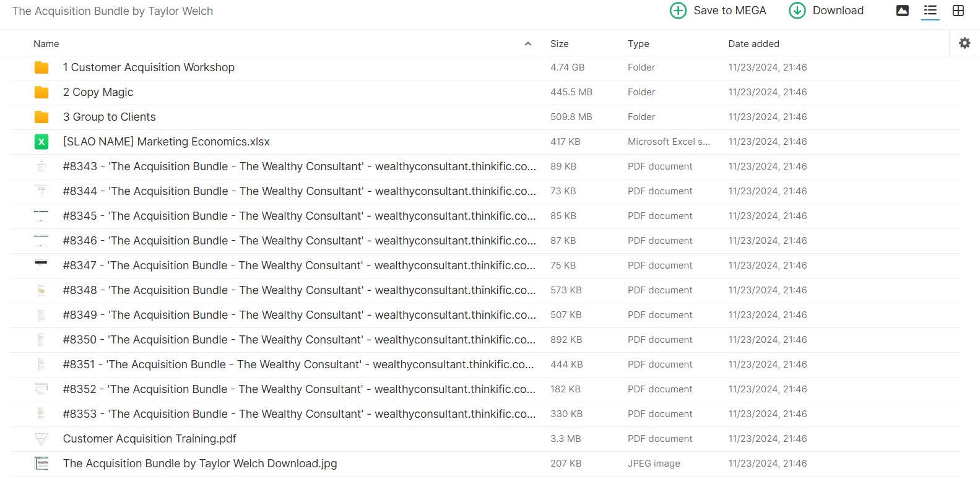Toggle sort direction arrow in Name column
The width and height of the screenshot is (980, 479).
527,44
